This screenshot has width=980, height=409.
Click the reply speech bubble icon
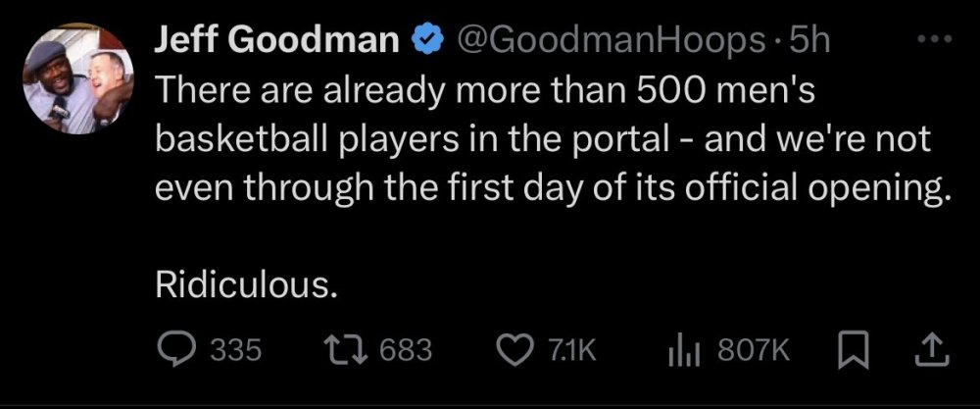177,349
